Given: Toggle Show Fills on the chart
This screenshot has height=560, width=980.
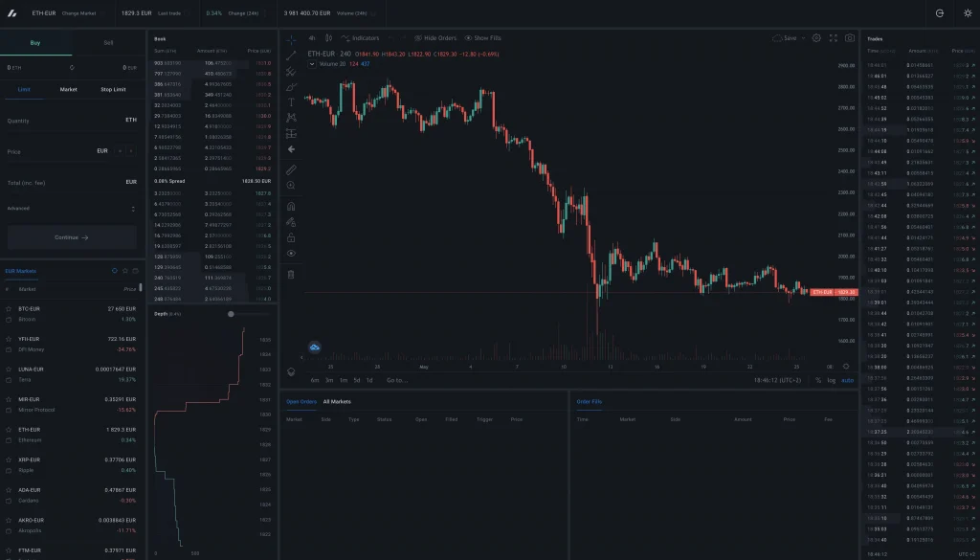Looking at the screenshot, I should (x=483, y=38).
